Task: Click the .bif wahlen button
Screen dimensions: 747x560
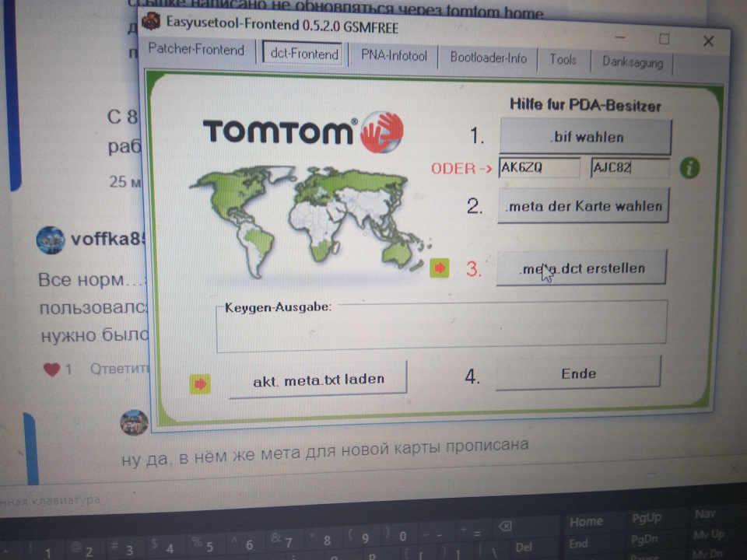Action: coord(585,137)
